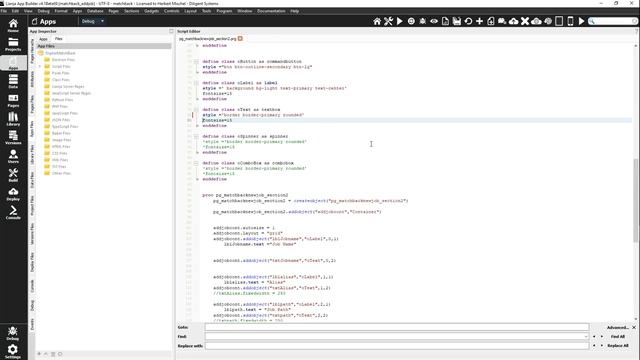The image size is (640, 360).
Task: Open the Deploy workspace
Action: point(13,194)
